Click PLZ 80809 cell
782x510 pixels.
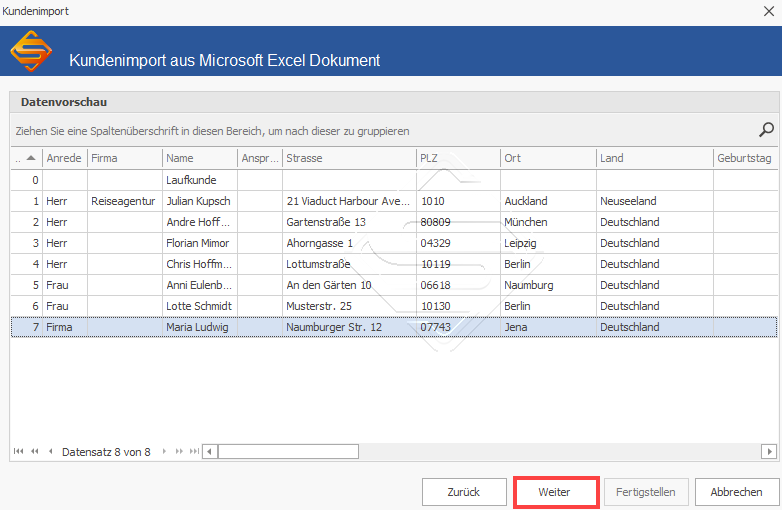(x=458, y=222)
